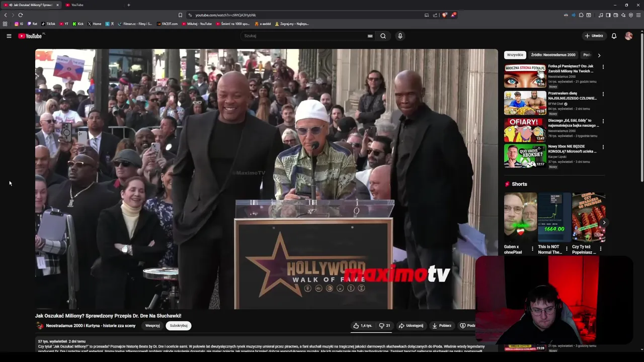Open options for Fotka.pl video
644x362 pixels.
[x=603, y=67]
